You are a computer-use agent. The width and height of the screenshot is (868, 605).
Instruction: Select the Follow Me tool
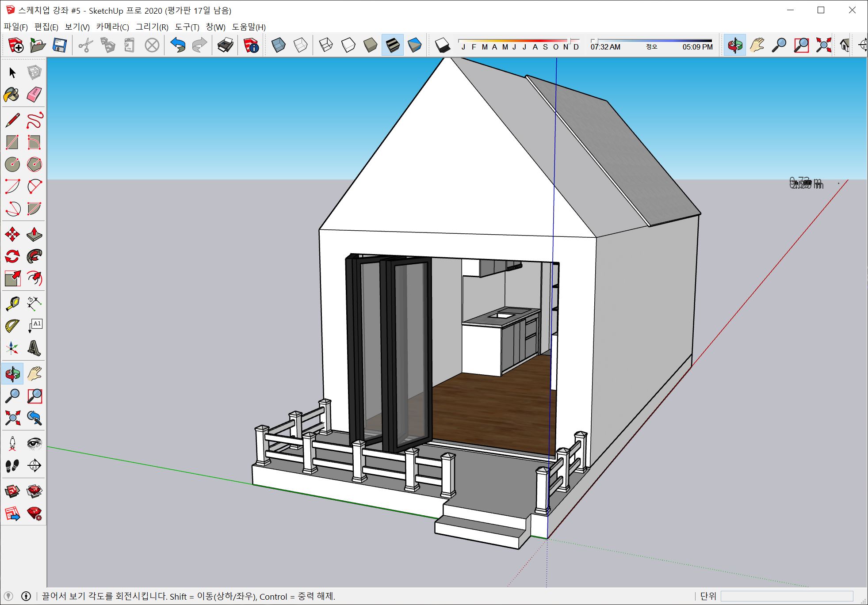click(x=34, y=256)
